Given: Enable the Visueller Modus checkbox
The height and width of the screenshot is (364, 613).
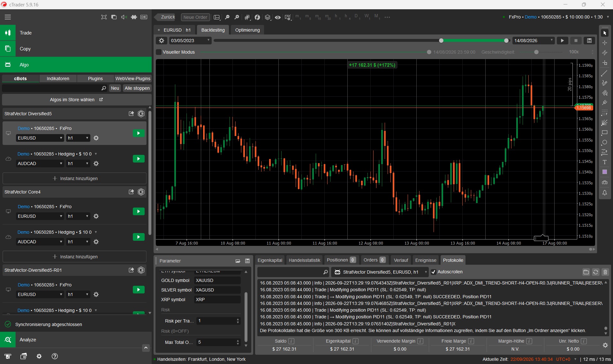Looking at the screenshot, I should 159,52.
